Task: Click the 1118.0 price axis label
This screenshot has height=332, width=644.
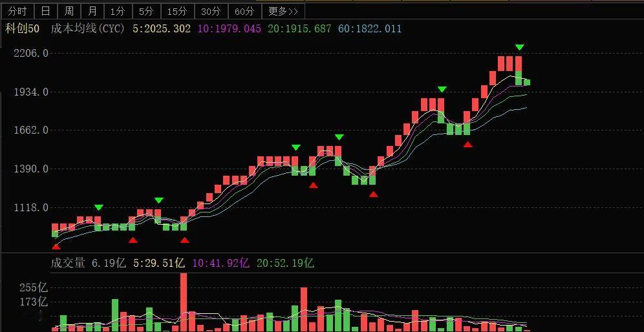Action: [31, 207]
